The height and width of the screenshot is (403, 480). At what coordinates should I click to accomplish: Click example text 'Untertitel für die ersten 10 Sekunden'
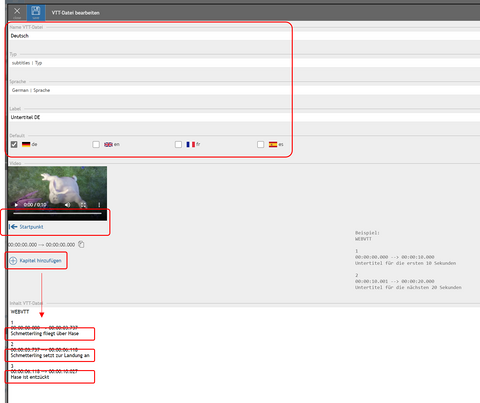(405, 263)
